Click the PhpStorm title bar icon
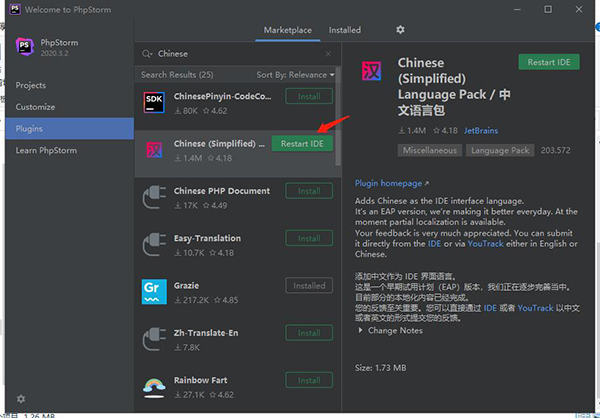The image size is (600, 418). (15, 9)
